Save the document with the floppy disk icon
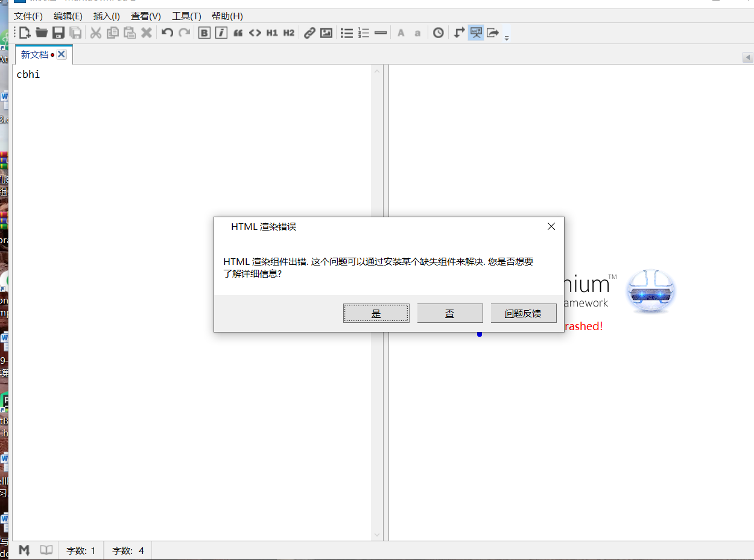Viewport: 754px width, 560px height. pyautogui.click(x=59, y=33)
